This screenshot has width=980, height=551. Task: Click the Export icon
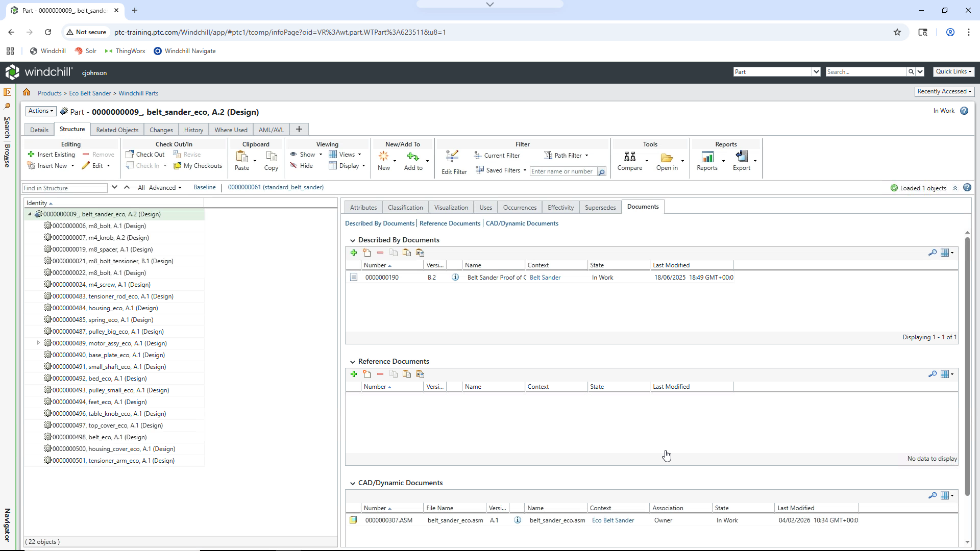tap(742, 157)
